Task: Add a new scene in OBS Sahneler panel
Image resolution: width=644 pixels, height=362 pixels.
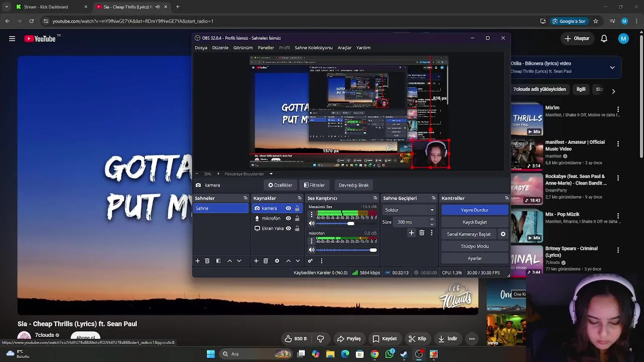Action: (x=197, y=261)
